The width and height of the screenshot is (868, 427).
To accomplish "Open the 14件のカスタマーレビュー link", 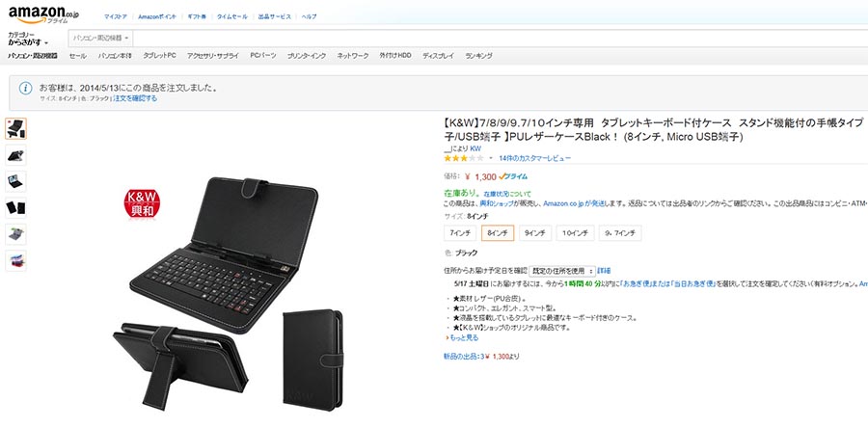I will tap(534, 158).
